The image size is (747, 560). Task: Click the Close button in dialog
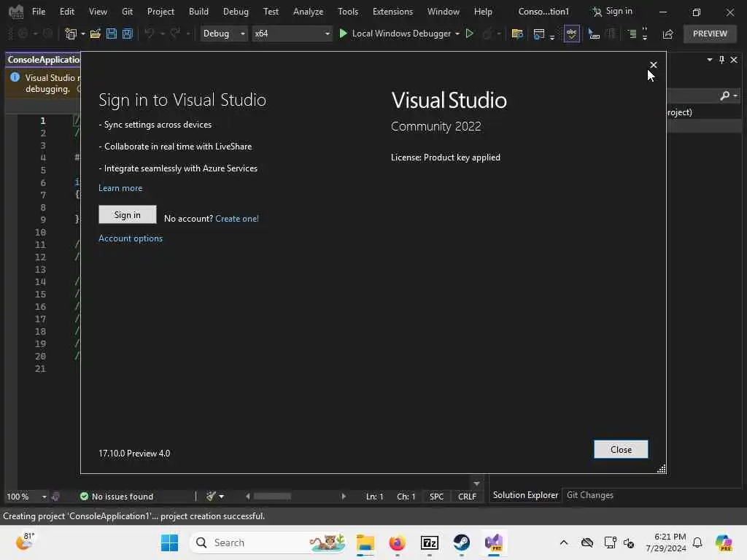point(621,449)
